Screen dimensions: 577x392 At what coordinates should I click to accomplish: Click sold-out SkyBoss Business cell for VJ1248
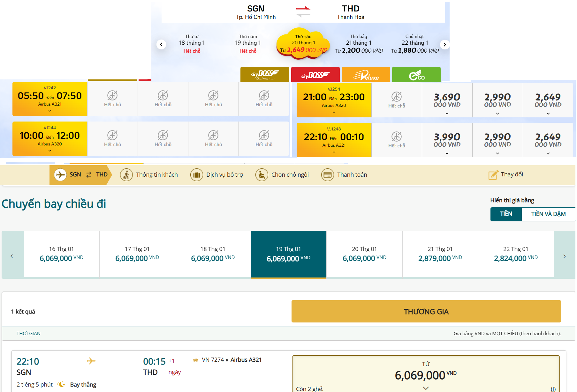point(397,140)
